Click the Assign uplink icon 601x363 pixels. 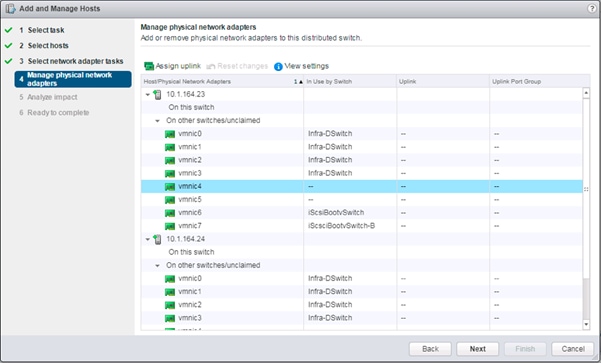coord(149,66)
